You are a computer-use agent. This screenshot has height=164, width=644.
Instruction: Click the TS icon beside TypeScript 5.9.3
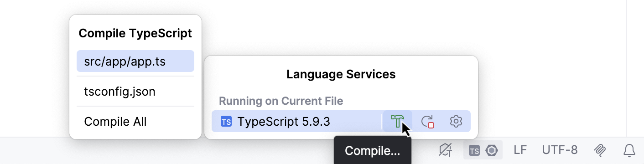(226, 122)
